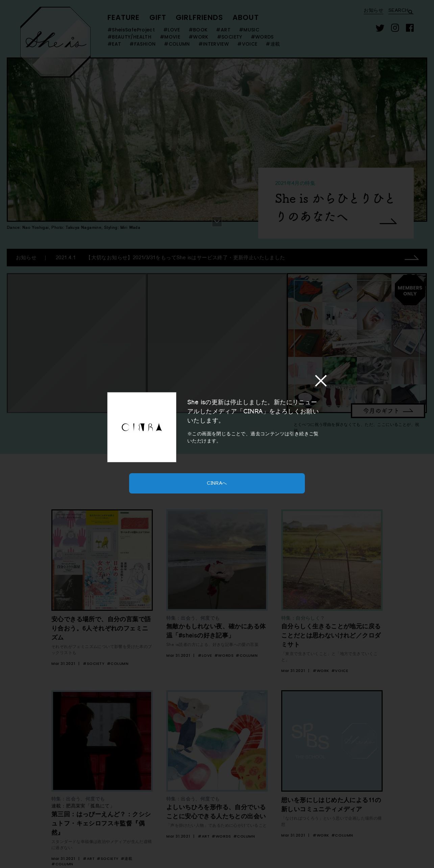Click 連載：肥髙茉実「孤島にて」 series label
Screen dimensions: 434x868
[82, 806]
